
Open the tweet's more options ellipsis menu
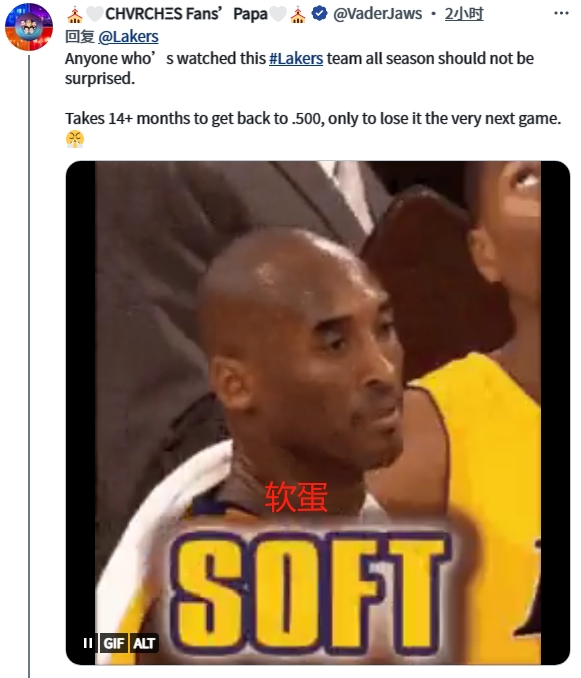pos(561,13)
